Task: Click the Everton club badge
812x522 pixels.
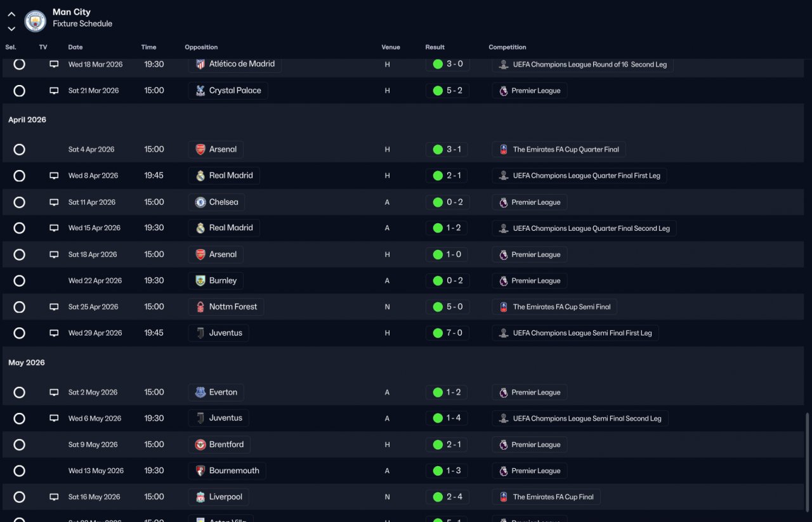Action: tap(200, 393)
